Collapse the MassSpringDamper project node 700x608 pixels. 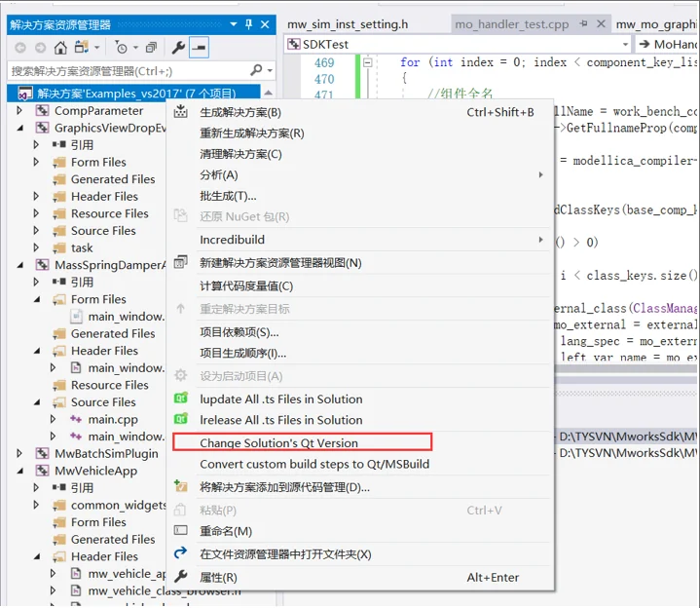pyautogui.click(x=20, y=265)
